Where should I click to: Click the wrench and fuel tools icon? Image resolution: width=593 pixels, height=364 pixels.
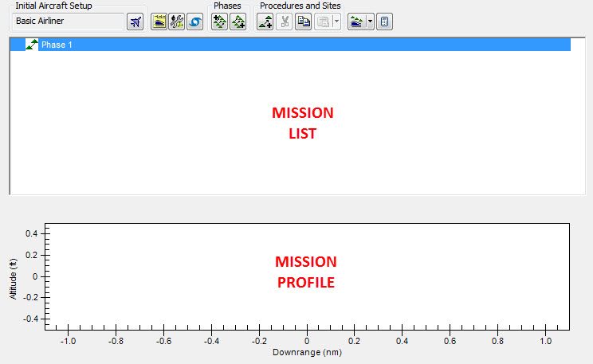176,22
